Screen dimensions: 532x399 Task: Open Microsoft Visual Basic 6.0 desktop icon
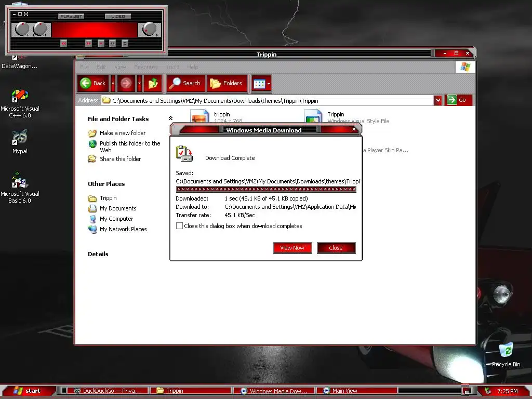[20, 188]
